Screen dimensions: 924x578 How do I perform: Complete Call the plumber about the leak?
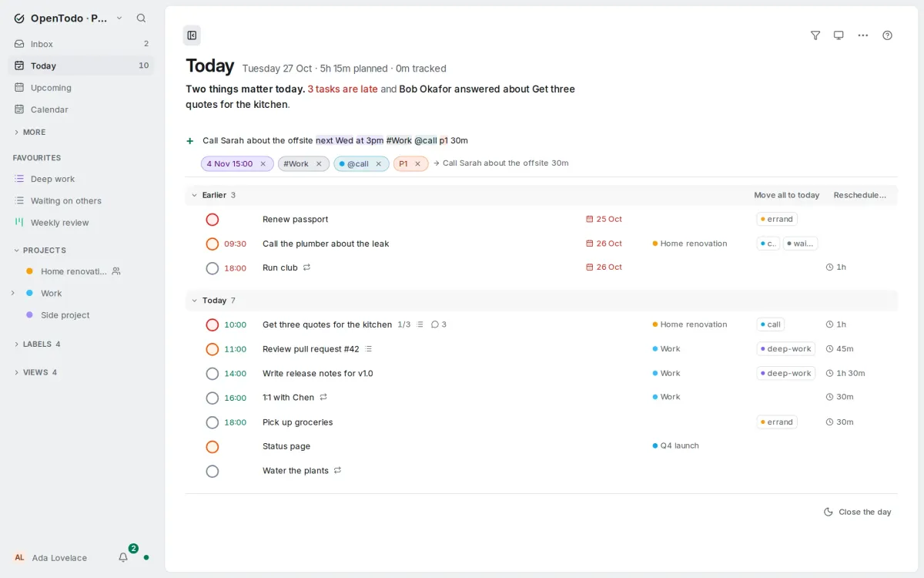tap(213, 244)
